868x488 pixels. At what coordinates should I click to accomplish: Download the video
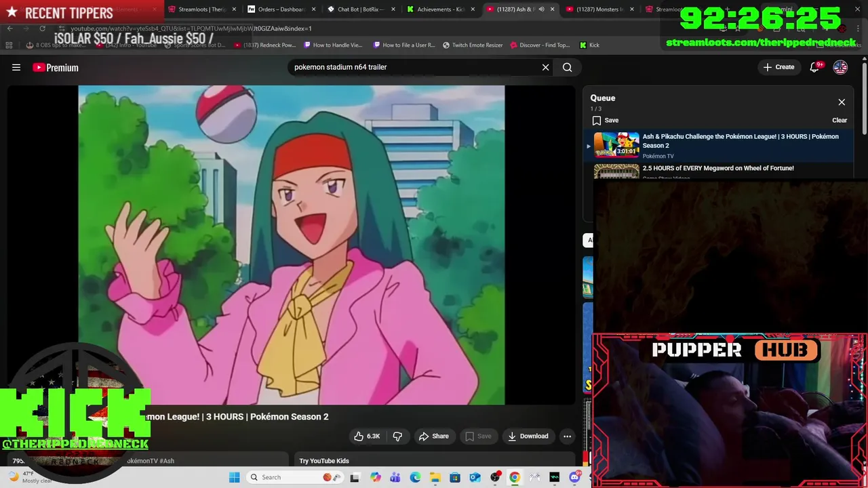528,436
